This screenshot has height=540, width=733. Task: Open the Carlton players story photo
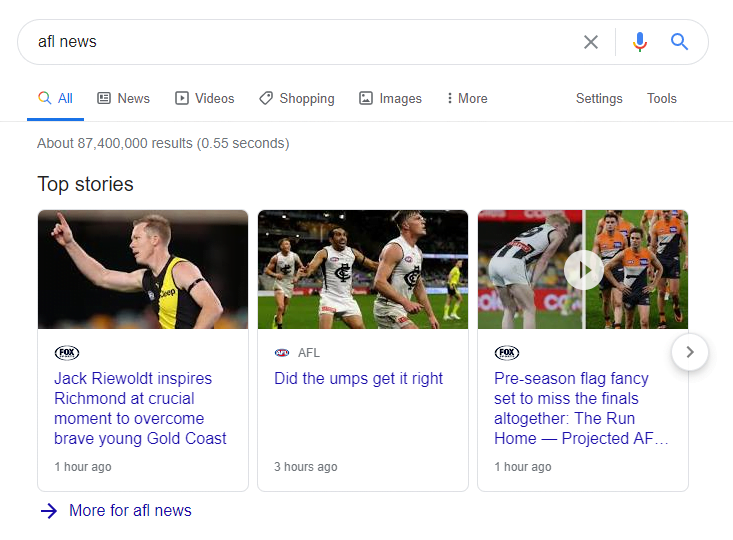[x=363, y=269]
